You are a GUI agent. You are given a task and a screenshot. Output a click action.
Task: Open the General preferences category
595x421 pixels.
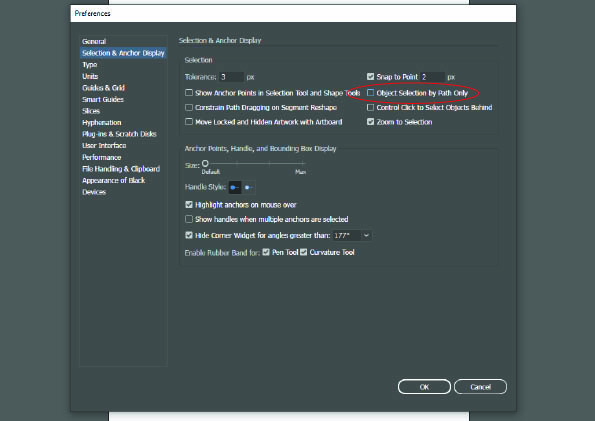(94, 41)
